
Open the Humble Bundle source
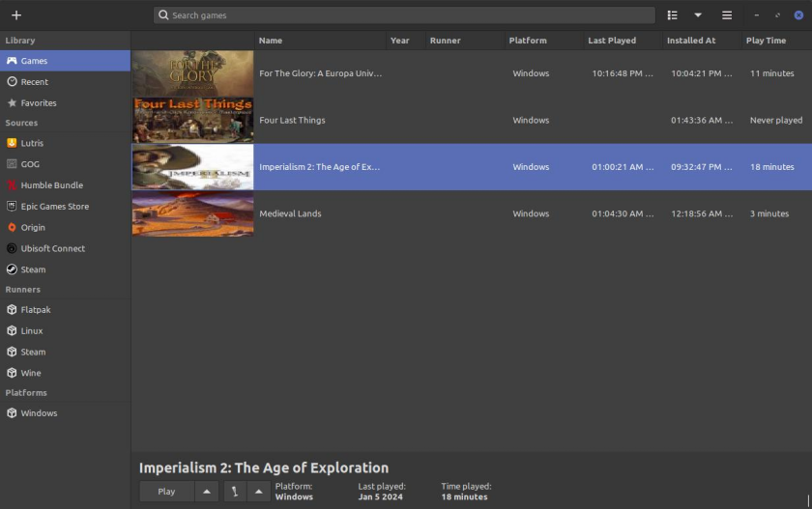tap(66, 185)
